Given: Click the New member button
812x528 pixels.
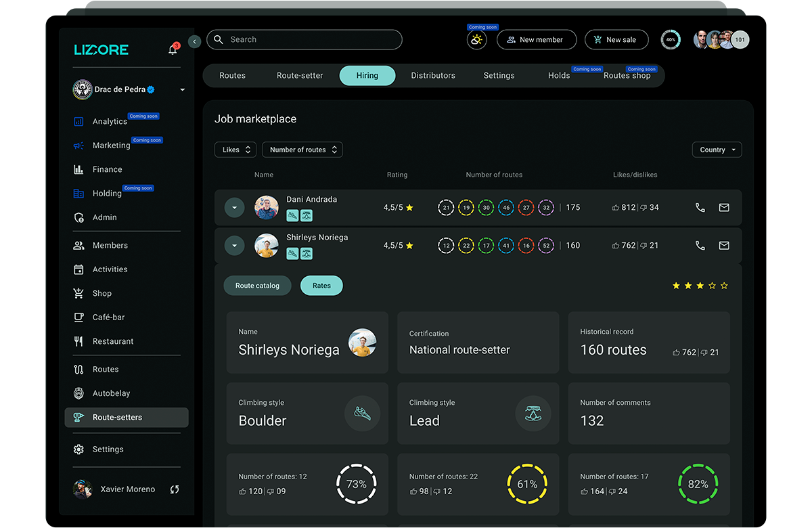Looking at the screenshot, I should [536, 40].
